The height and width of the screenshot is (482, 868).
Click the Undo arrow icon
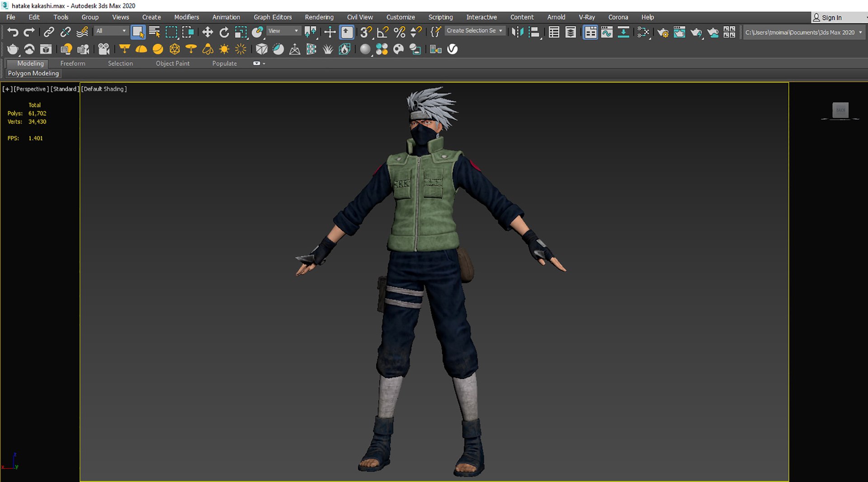[x=13, y=32]
